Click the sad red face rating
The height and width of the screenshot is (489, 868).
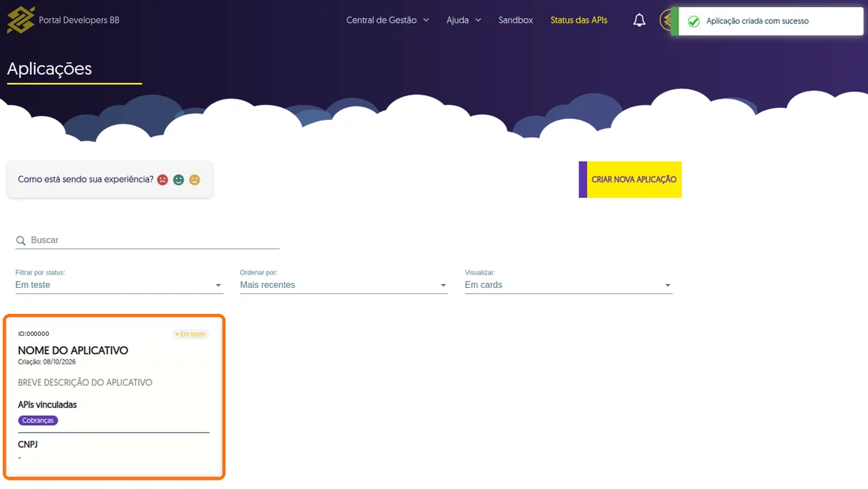point(163,180)
